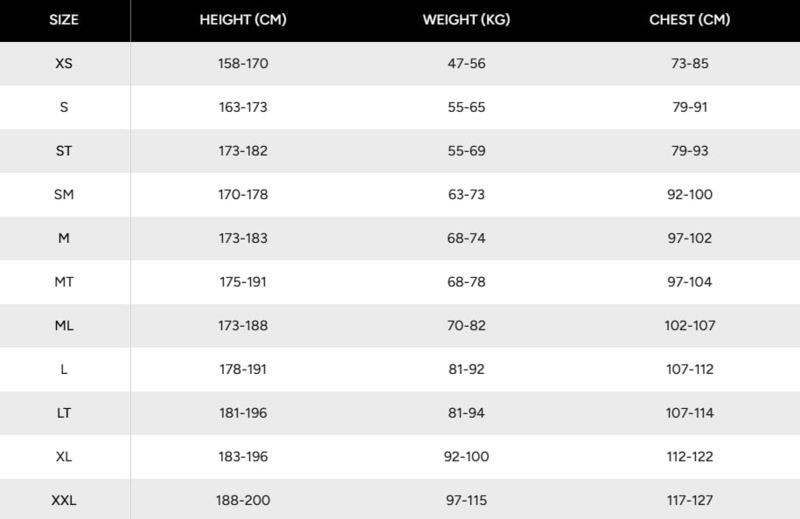Viewport: 800px width, 519px height.
Task: Click the XS size label
Action: pos(64,63)
